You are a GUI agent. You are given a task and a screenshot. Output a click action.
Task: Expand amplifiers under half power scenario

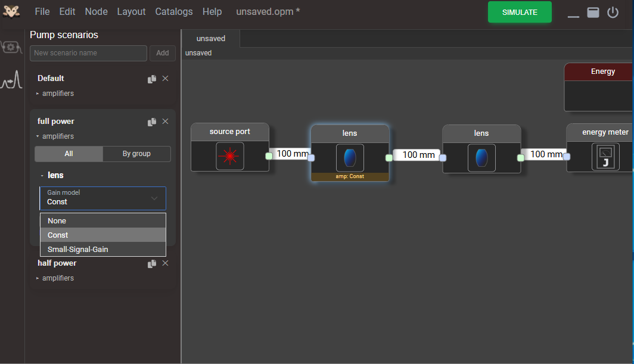click(55, 278)
